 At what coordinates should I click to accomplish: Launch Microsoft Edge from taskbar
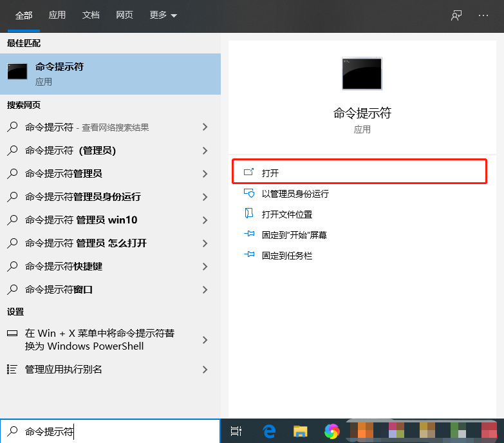pos(268,431)
